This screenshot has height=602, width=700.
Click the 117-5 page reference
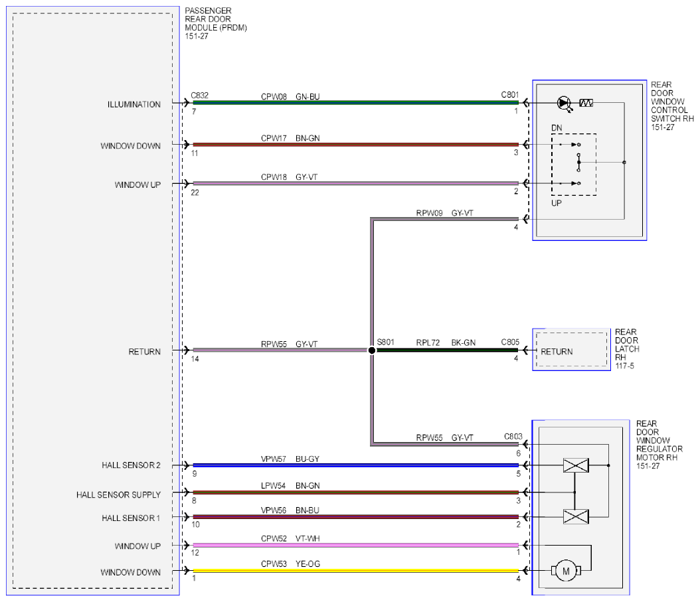click(x=624, y=366)
